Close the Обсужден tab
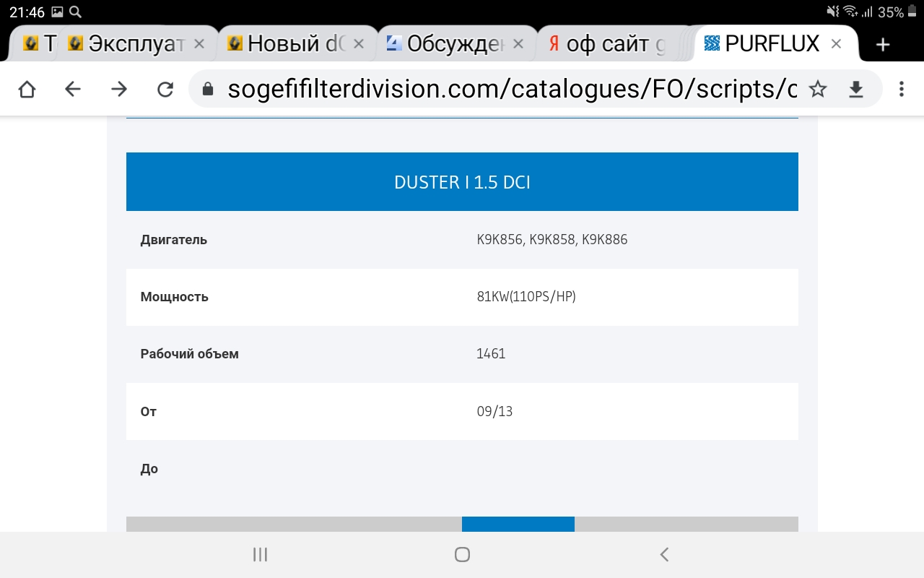 pyautogui.click(x=518, y=44)
